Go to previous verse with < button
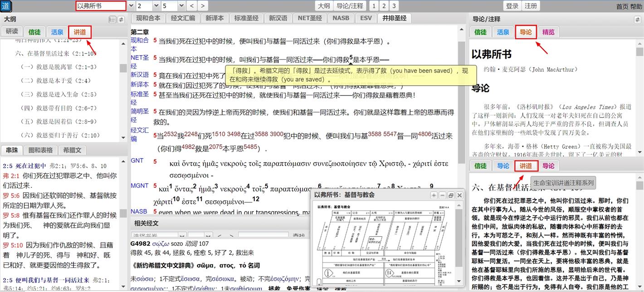Screen dimensions: 644x292 click(192, 6)
